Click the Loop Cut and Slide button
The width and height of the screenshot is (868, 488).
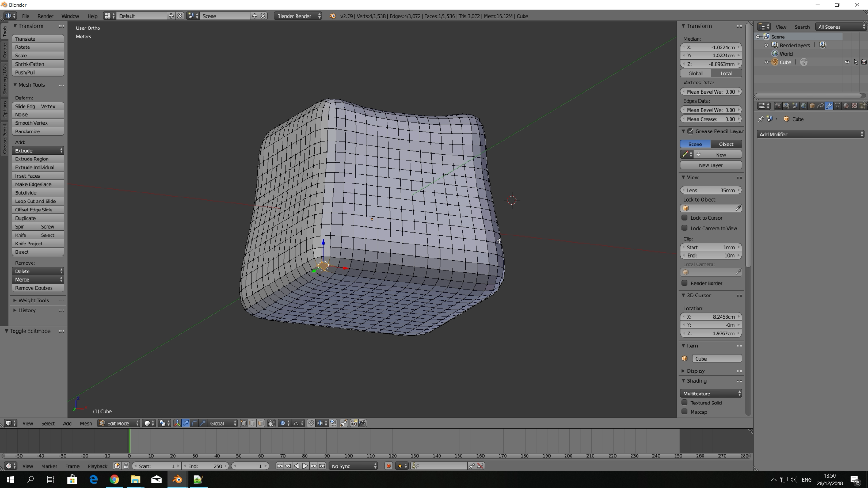click(38, 201)
